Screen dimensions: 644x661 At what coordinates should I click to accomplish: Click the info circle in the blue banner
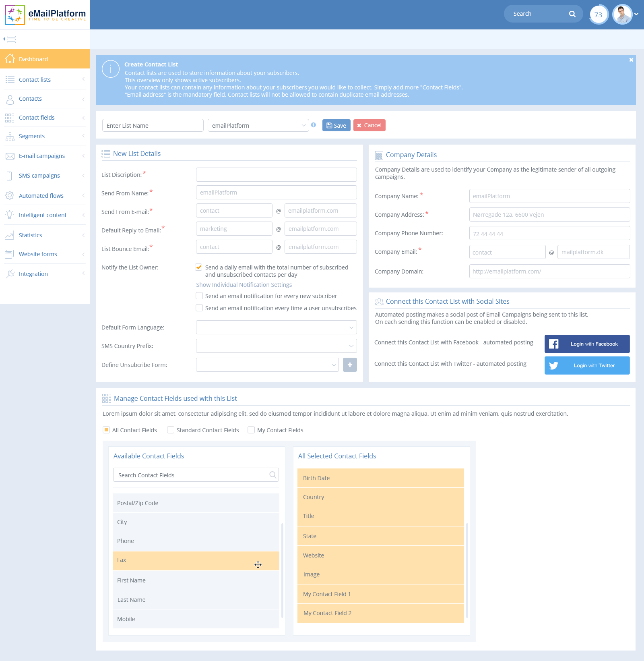111,69
